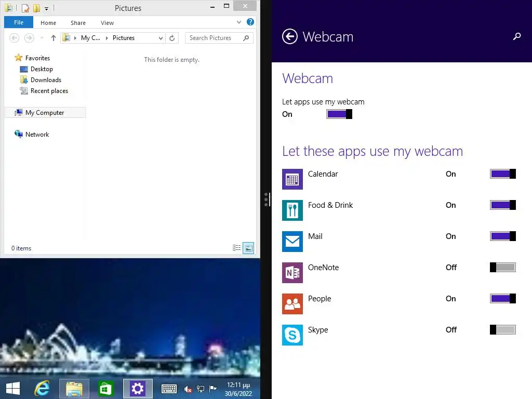Click the Calendar app icon
This screenshot has height=399, width=532.
(292, 179)
